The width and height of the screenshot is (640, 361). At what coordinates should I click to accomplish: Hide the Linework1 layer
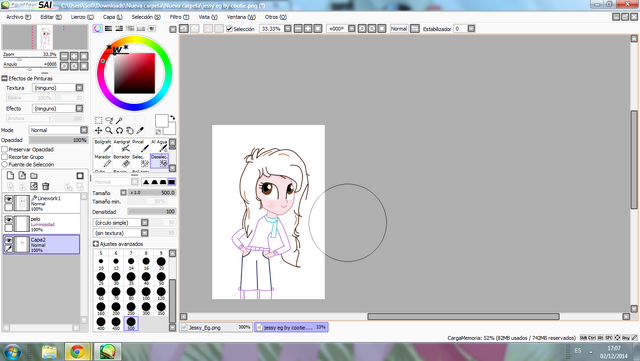[x=9, y=198]
